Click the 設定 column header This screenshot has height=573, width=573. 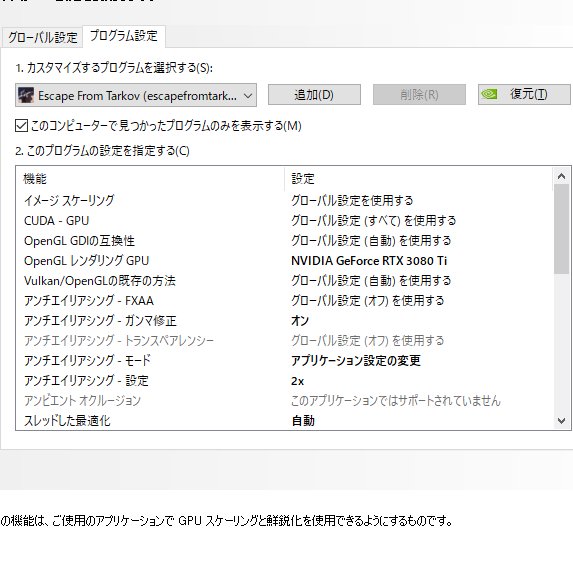tap(418, 179)
